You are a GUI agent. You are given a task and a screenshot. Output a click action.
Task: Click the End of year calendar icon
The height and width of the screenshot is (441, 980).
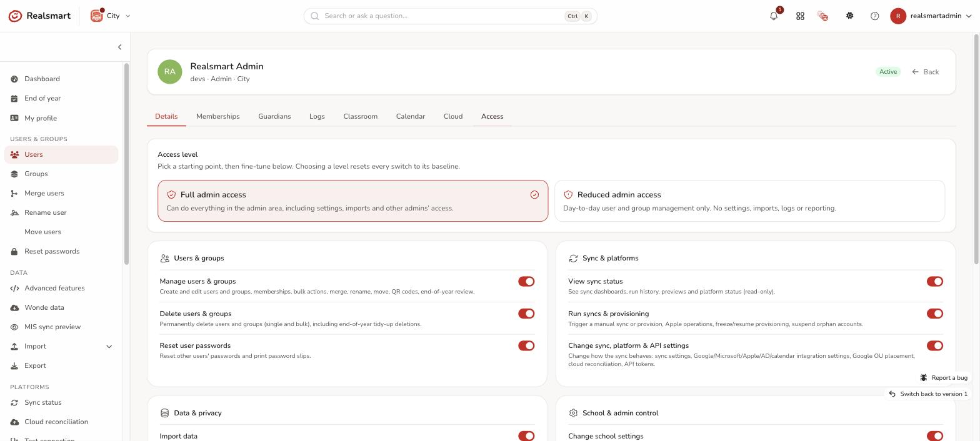coord(14,98)
